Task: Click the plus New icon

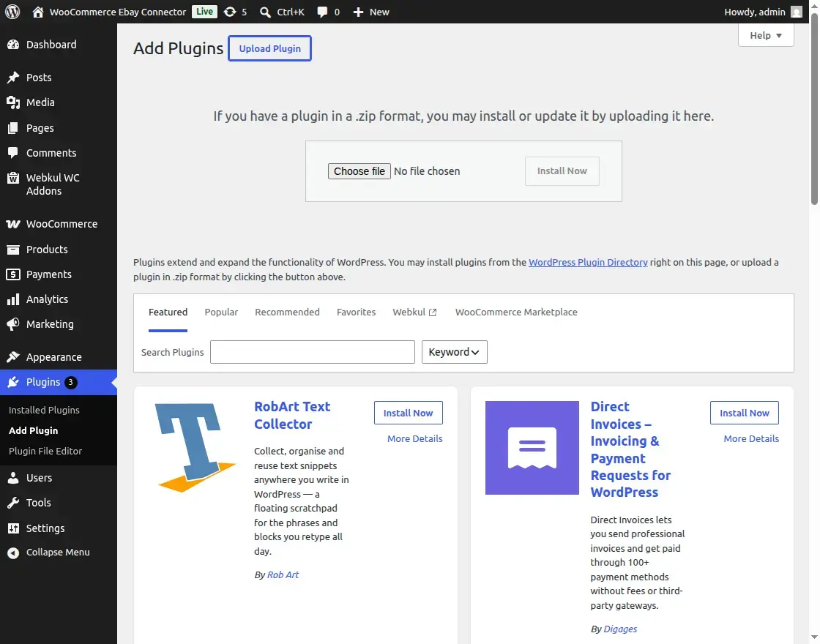Action: 358,12
